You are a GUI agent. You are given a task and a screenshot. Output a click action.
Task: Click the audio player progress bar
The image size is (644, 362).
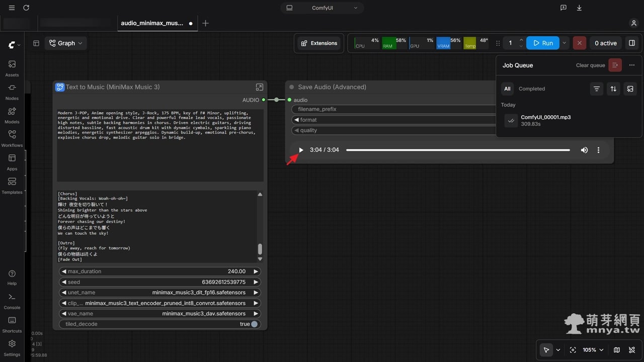458,150
